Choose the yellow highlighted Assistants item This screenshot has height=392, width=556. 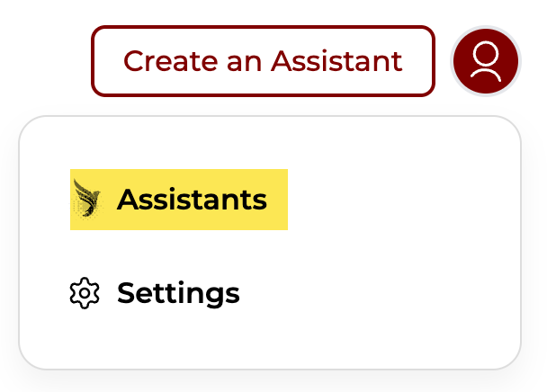point(179,200)
